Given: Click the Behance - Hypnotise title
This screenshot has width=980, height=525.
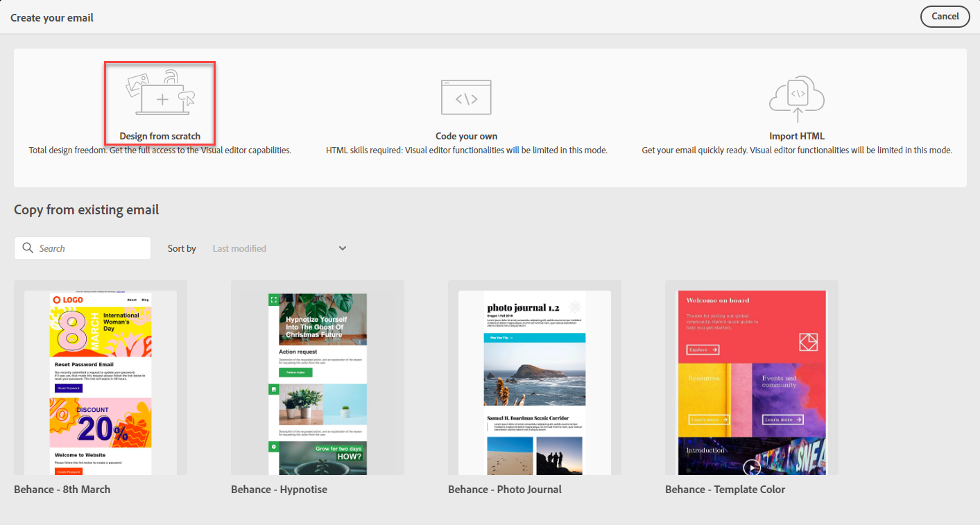Looking at the screenshot, I should click(x=280, y=490).
